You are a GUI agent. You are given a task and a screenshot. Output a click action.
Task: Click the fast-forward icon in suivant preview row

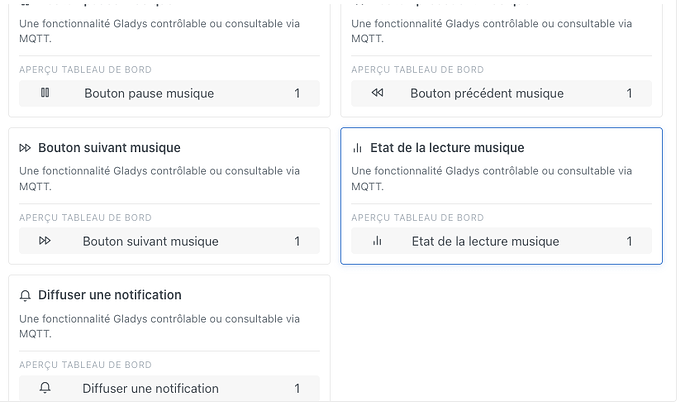coord(45,241)
